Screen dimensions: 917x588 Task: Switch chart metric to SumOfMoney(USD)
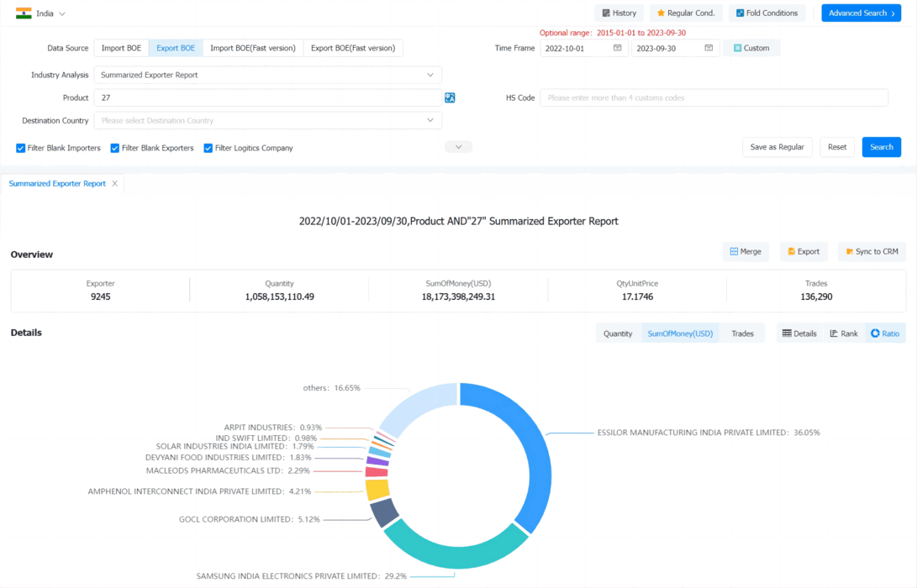pos(680,333)
